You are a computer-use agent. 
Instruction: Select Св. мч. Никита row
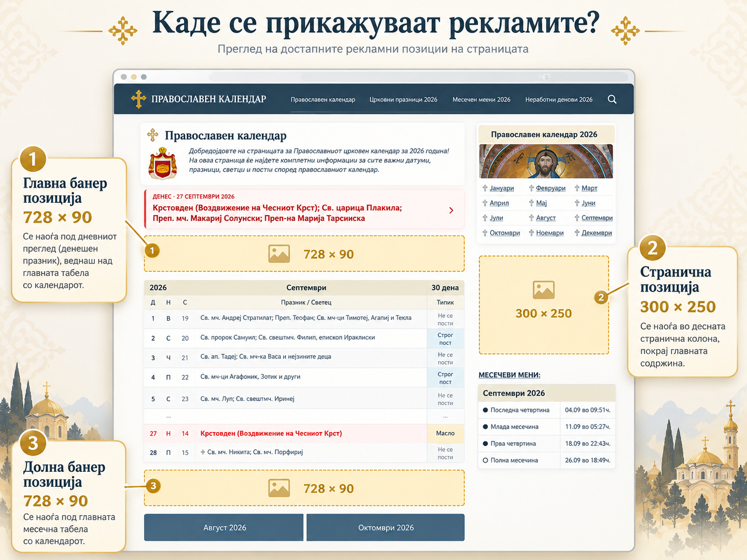[x=304, y=453]
